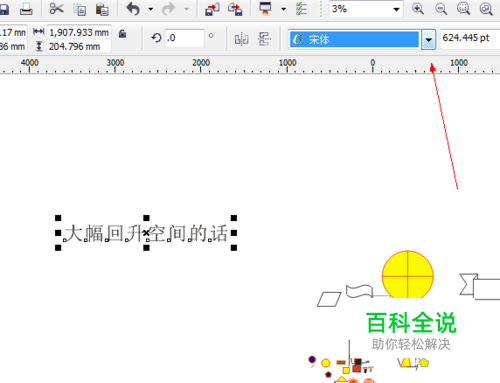The width and height of the screenshot is (500, 383).
Task: Click the 宋体 font name box
Action: (354, 39)
